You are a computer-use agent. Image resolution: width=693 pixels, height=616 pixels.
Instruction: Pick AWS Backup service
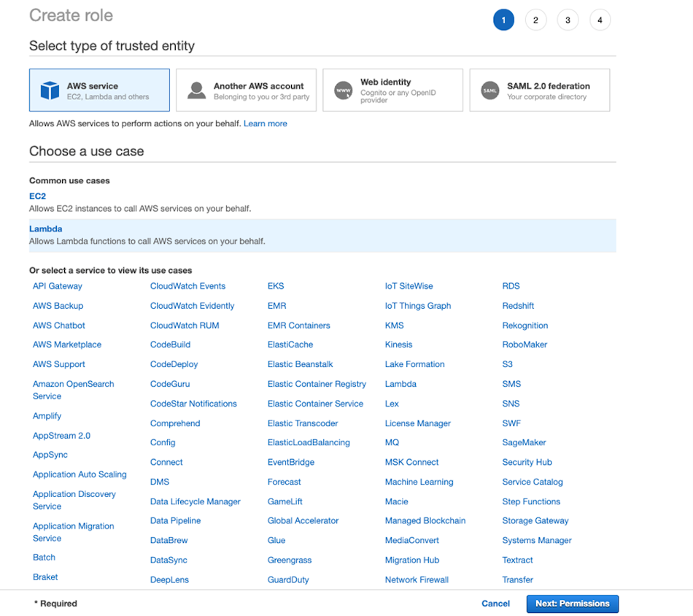58,306
